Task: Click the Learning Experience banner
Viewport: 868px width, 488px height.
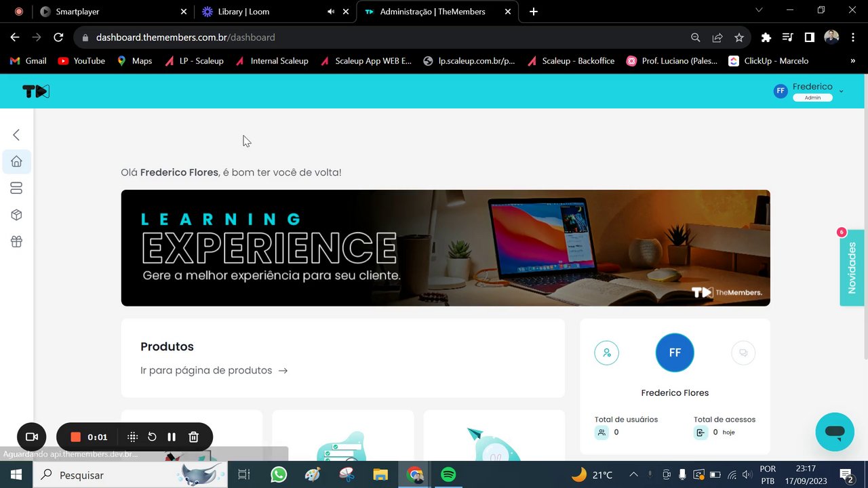Action: pyautogui.click(x=446, y=248)
